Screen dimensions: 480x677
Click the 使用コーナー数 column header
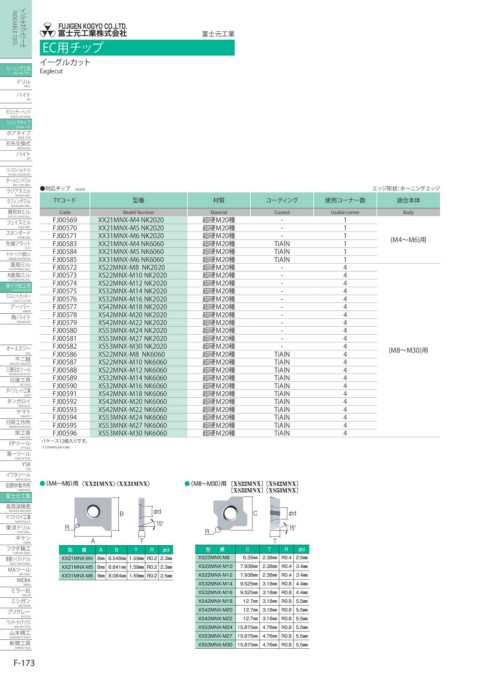click(345, 200)
